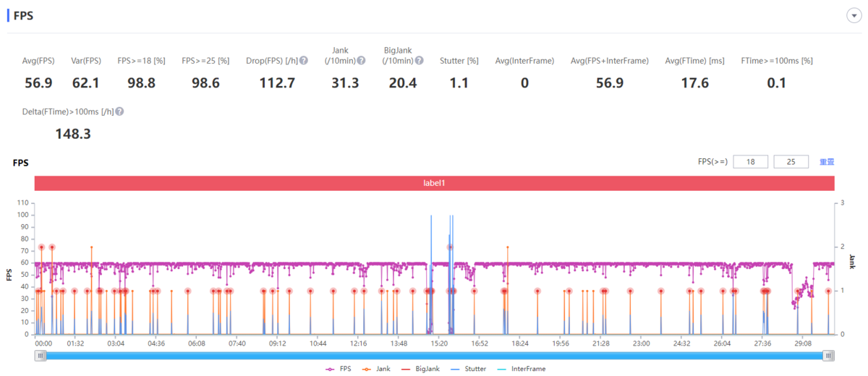Screen dimensions: 868x376
Task: Click help icon next to Delta(FTime)>100ms
Action: click(x=119, y=111)
